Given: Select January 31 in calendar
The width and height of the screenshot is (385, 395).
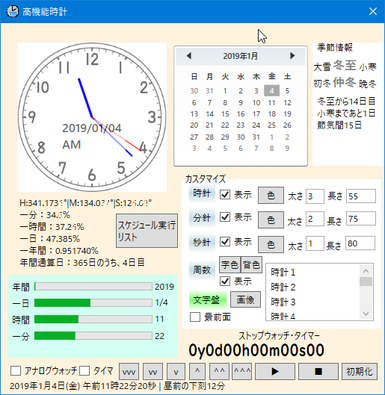Looking at the screenshot, I should (256, 137).
